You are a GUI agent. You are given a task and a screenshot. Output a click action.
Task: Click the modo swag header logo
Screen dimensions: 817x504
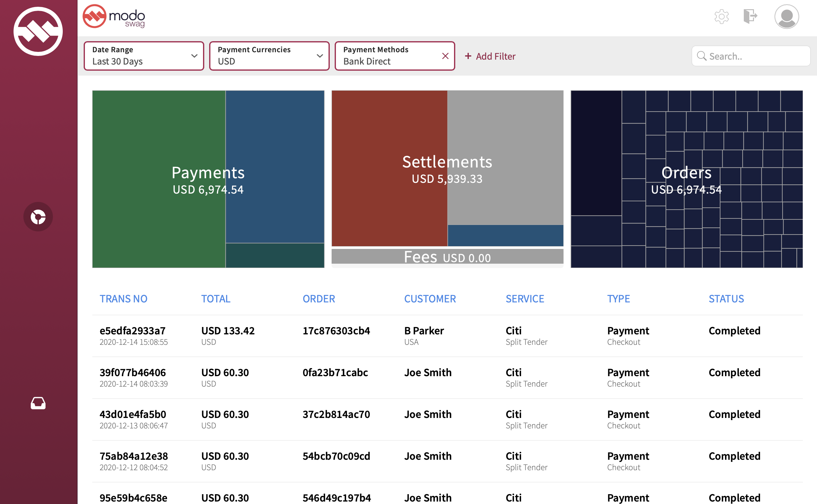[114, 17]
